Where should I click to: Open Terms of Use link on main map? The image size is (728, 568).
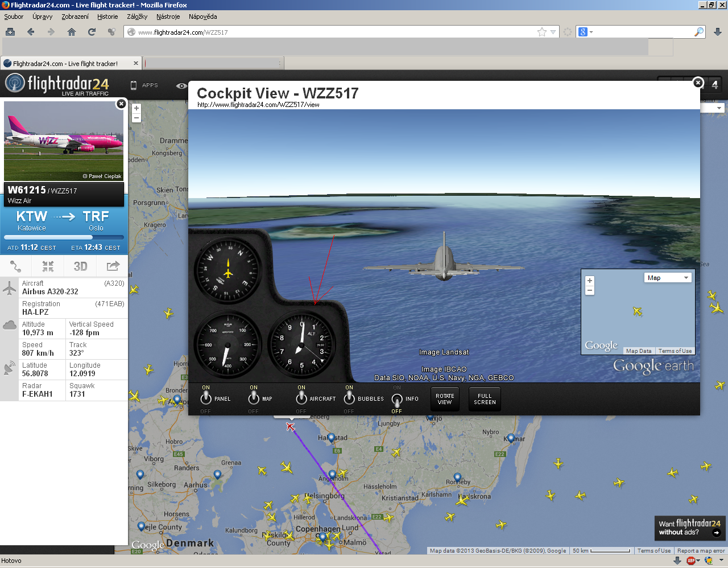click(654, 550)
